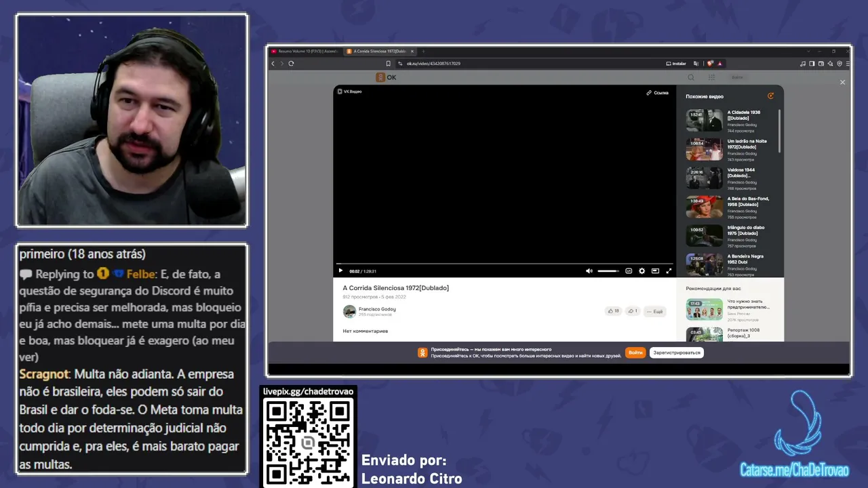Viewport: 868px width, 488px height.
Task: Open OK site logo in header
Action: tap(387, 77)
